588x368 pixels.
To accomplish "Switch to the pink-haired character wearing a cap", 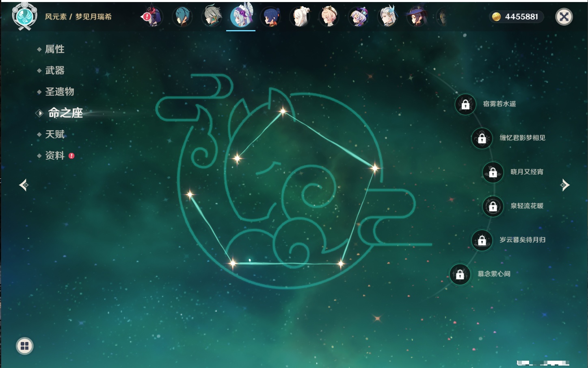I will point(329,17).
